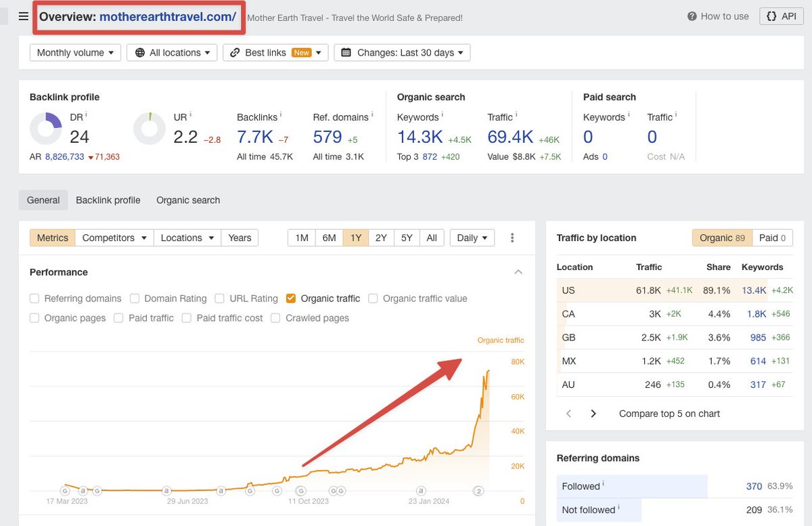This screenshot has width=812, height=526.
Task: Select Metrics chart mode
Action: point(52,238)
